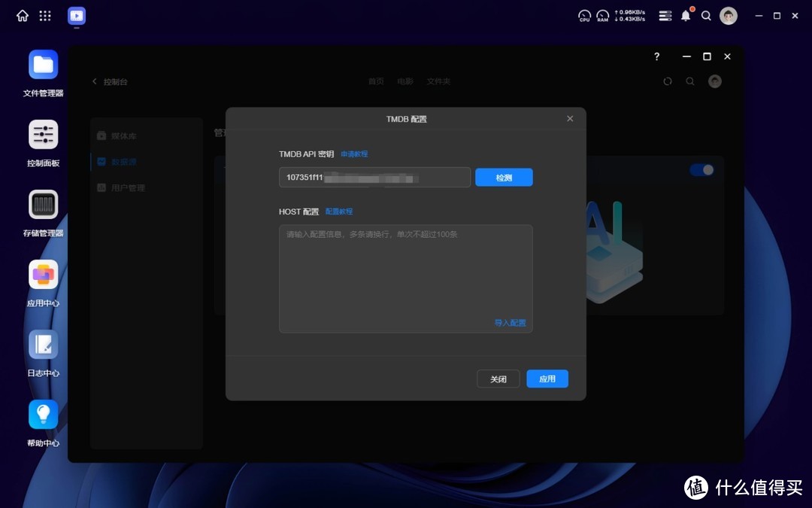Click 导入配置 in the HOST box
The image size is (812, 508).
pyautogui.click(x=510, y=323)
